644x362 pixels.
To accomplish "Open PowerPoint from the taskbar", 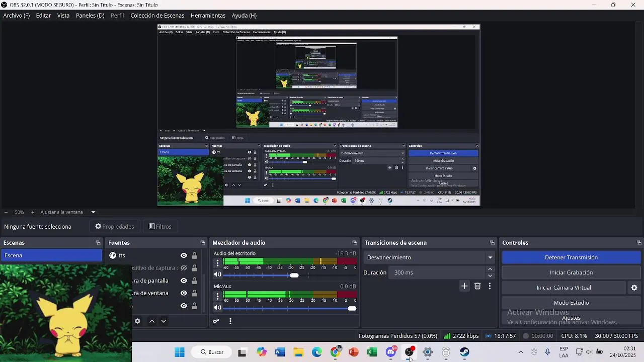I will (354, 352).
